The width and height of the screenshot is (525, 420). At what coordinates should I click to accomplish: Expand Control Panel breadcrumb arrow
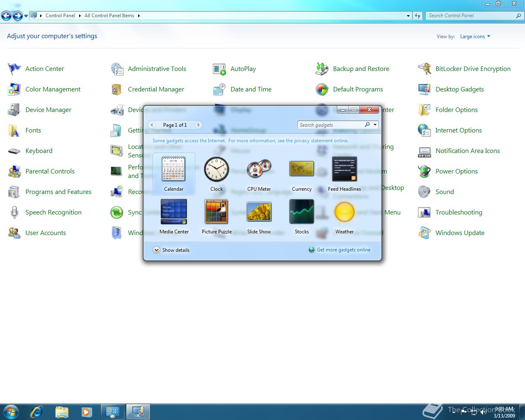pyautogui.click(x=80, y=16)
